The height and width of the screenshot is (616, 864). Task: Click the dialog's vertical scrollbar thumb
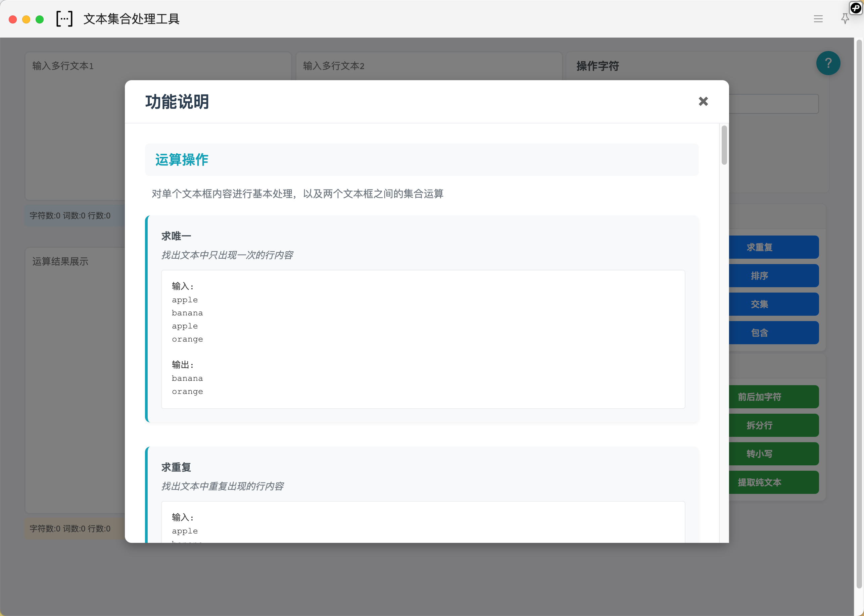pos(724,145)
